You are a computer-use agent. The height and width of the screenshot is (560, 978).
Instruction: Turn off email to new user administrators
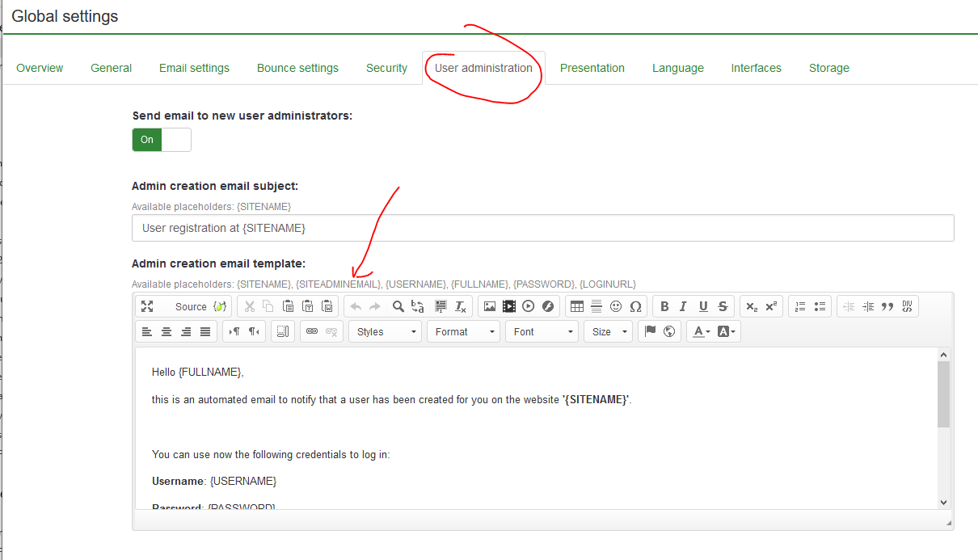click(x=162, y=140)
